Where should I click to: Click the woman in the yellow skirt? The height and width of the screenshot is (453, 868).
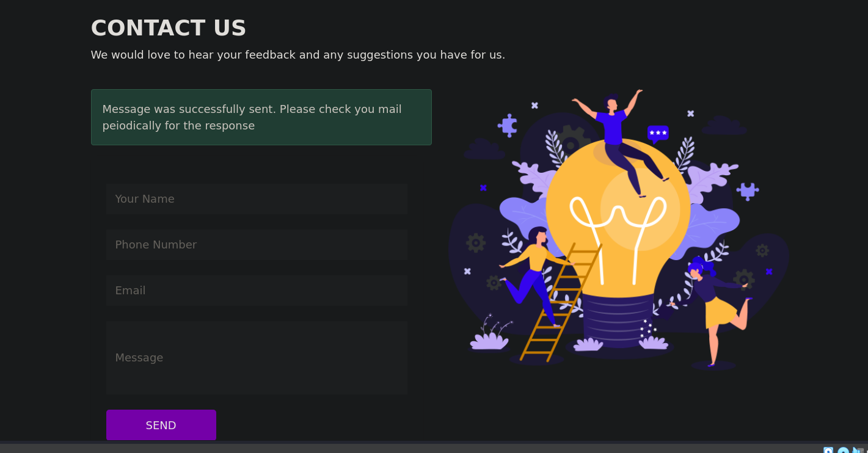[x=715, y=305]
